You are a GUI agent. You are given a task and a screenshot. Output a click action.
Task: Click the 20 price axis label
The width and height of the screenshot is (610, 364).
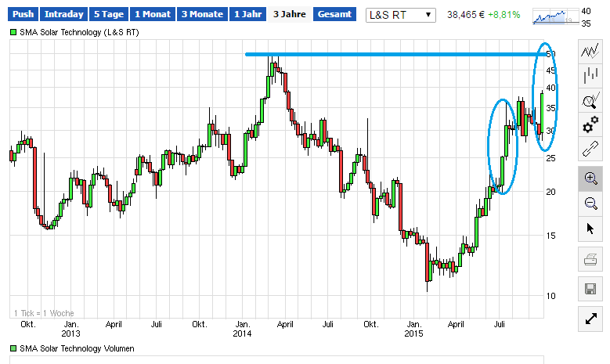pyautogui.click(x=550, y=192)
